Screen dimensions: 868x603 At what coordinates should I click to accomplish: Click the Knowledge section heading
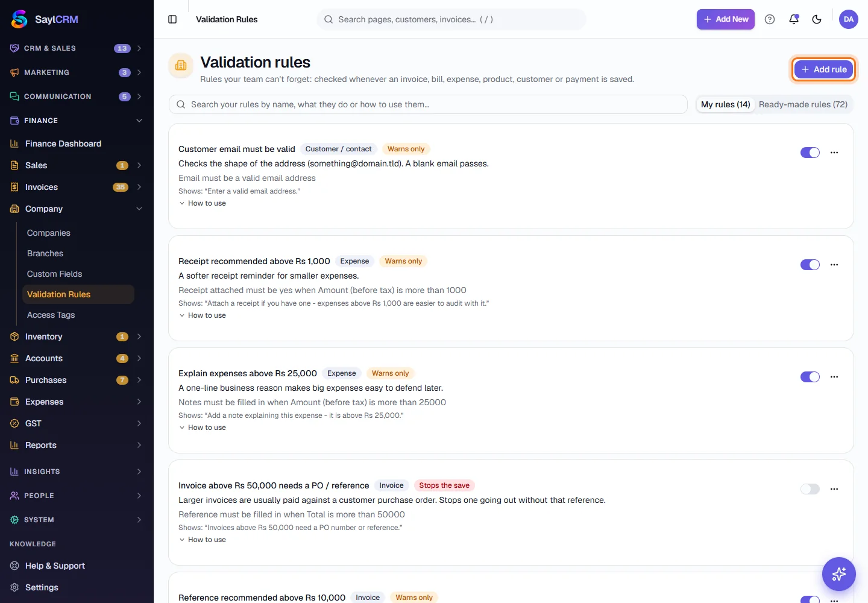tap(33, 544)
